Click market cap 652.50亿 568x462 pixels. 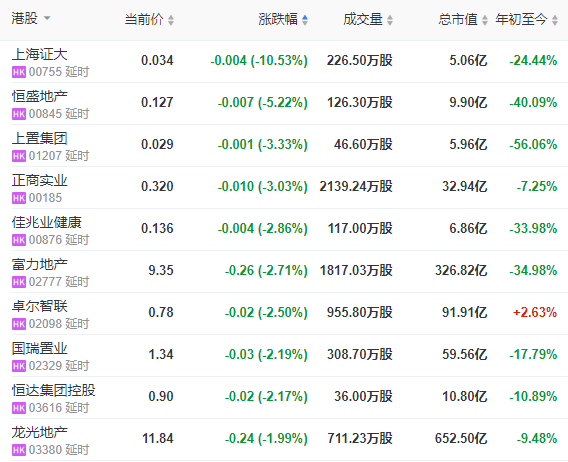pyautogui.click(x=461, y=438)
